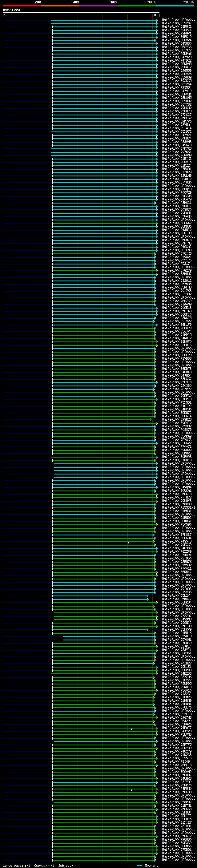The height and width of the screenshot is (868, 197).
Task: Select the UniRef100_P47920 label
Action: tap(177, 57)
